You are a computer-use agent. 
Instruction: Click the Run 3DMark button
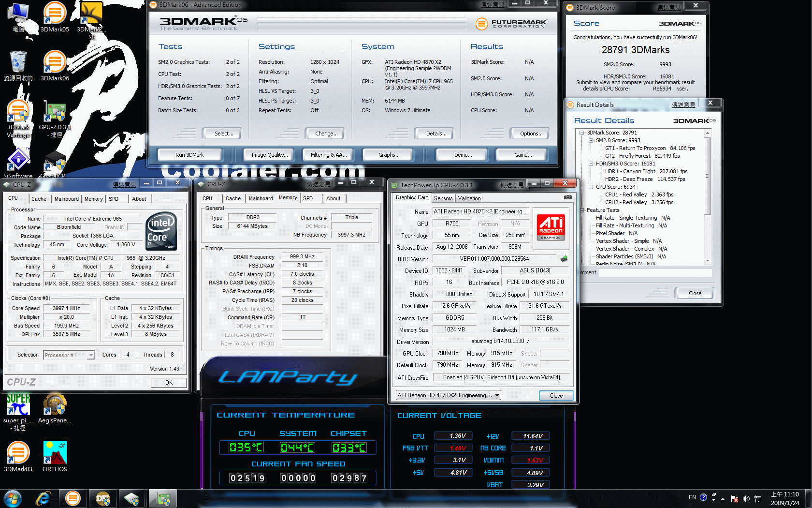189,155
